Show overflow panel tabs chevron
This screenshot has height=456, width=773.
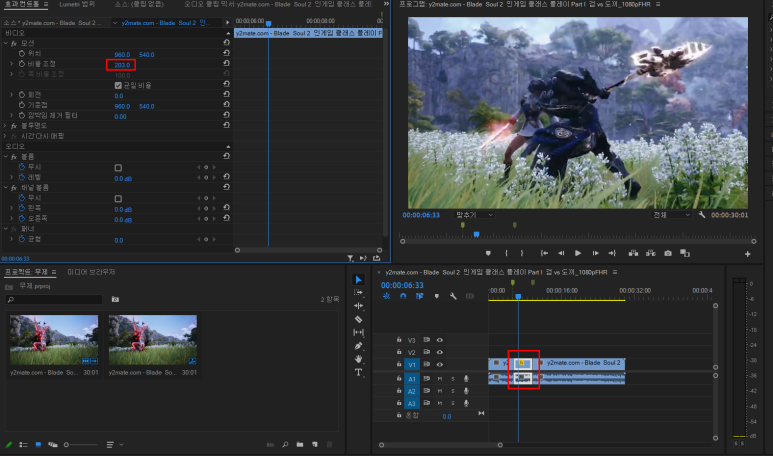[386, 4]
